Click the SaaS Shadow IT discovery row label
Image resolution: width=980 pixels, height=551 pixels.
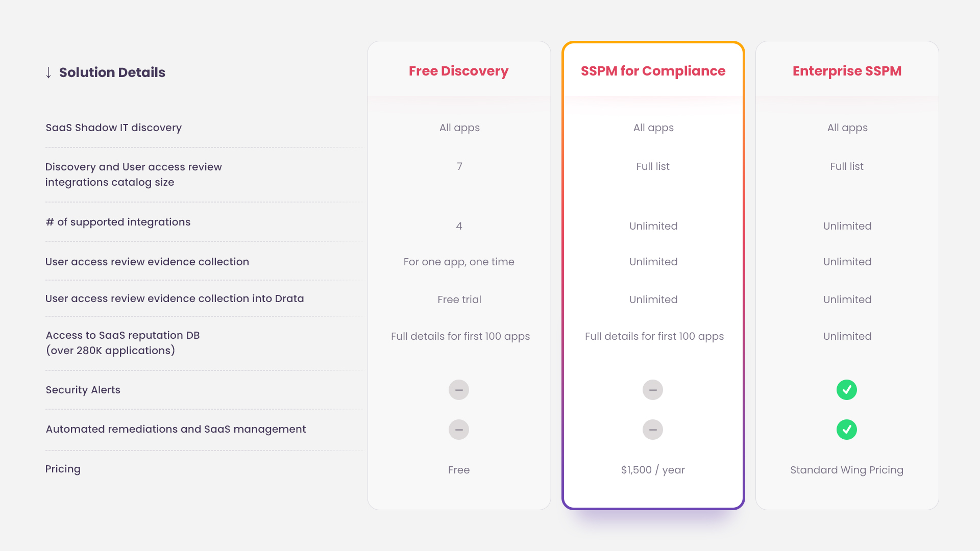pyautogui.click(x=114, y=128)
